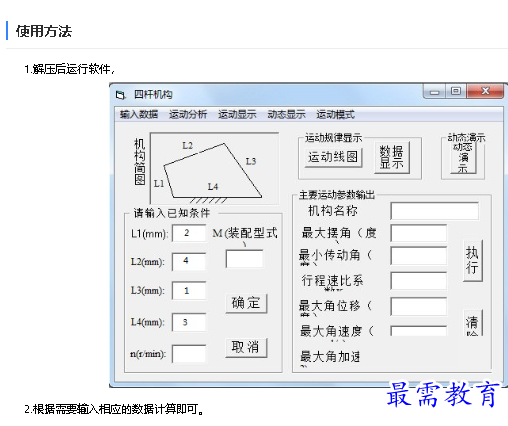Click the 使用方法 heading
The image size is (508, 426).
[44, 31]
